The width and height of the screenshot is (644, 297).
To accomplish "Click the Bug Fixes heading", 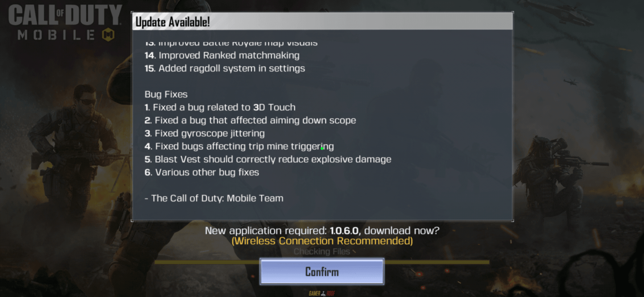I will click(166, 94).
